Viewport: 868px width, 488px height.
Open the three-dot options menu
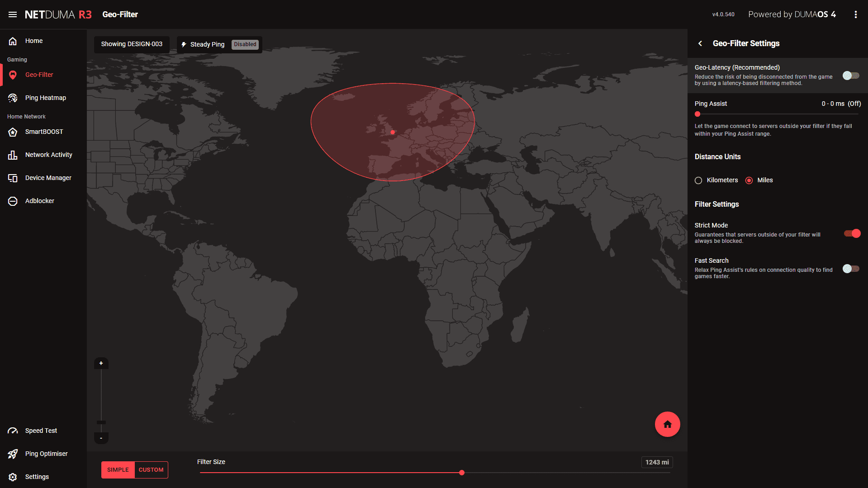855,14
